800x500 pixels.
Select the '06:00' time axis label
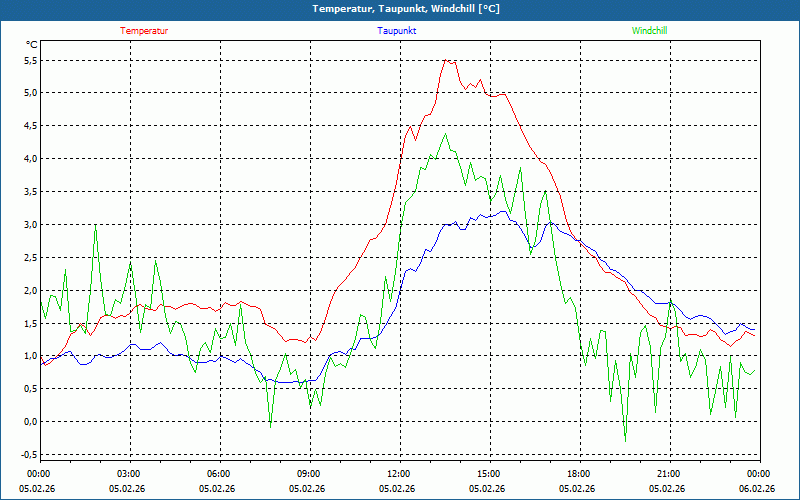click(x=219, y=474)
